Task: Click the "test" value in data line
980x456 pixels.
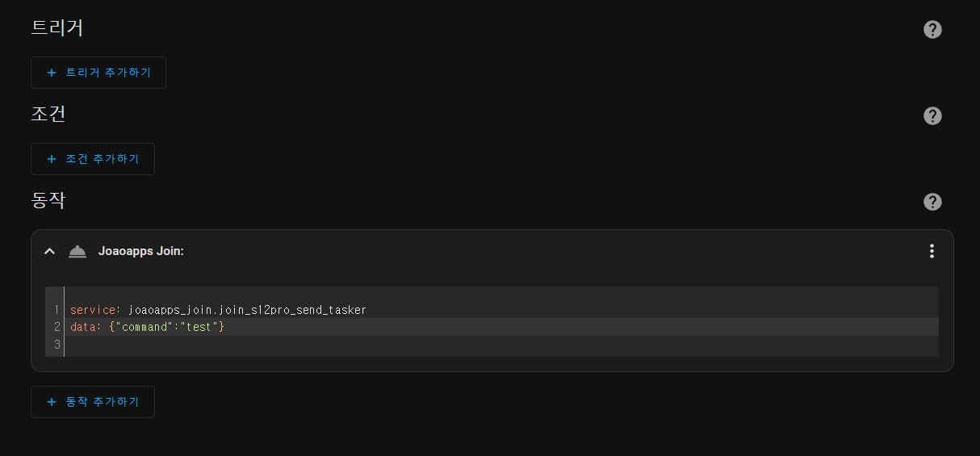Action: tap(199, 327)
